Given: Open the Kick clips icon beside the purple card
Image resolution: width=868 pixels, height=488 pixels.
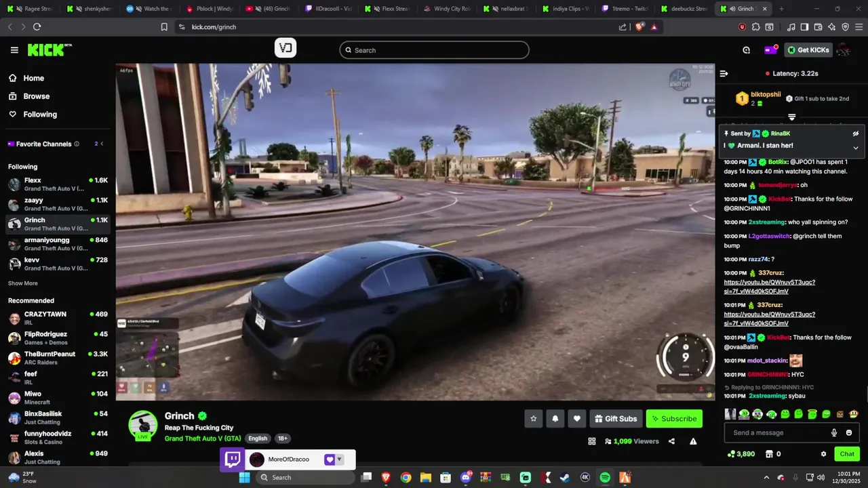Looking at the screenshot, I should (x=746, y=50).
